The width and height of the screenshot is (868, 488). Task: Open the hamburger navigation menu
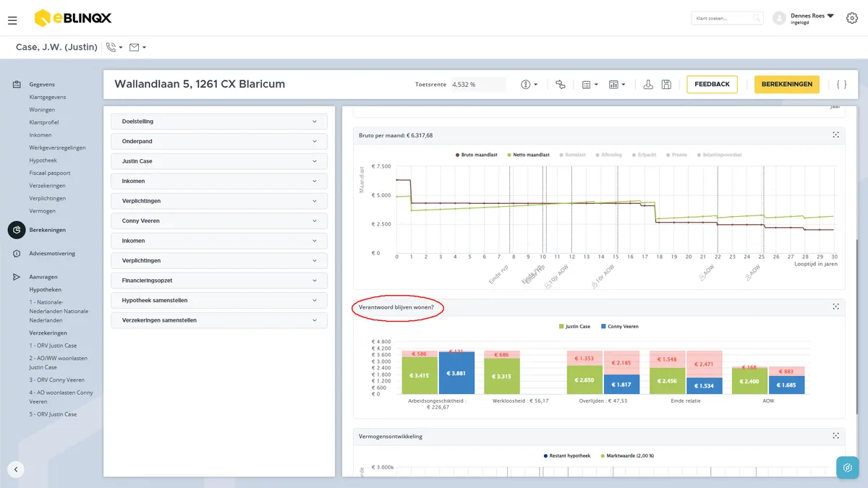click(12, 20)
